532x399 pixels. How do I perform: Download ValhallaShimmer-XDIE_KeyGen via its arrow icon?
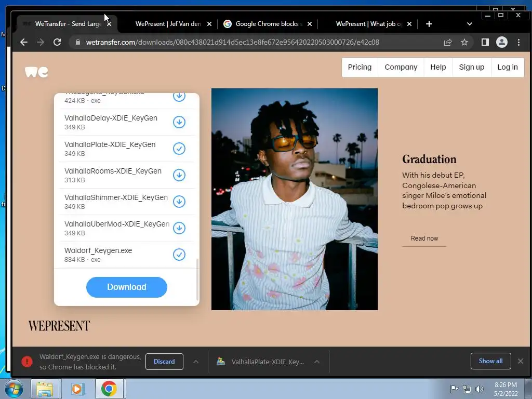click(x=179, y=202)
